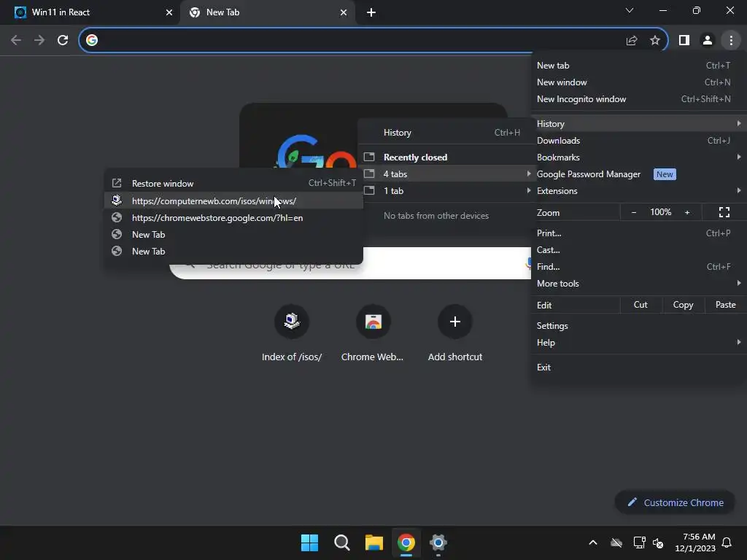Viewport: 747px width, 560px height.
Task: Switch to Win11 in React tab
Action: [x=90, y=12]
